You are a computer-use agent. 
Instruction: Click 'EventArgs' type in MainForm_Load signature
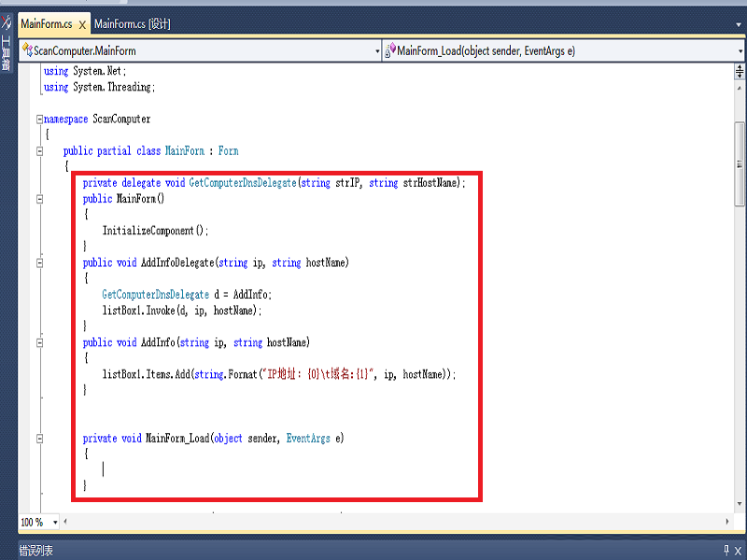pos(308,439)
